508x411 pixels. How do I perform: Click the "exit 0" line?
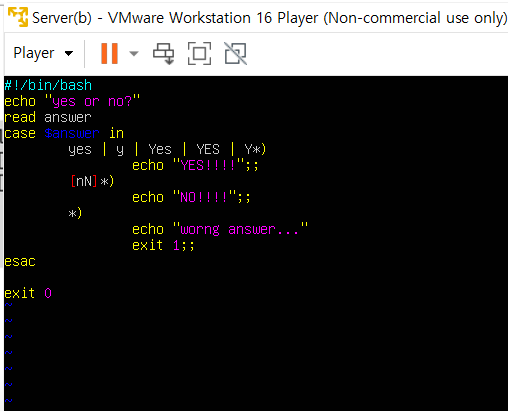click(28, 293)
